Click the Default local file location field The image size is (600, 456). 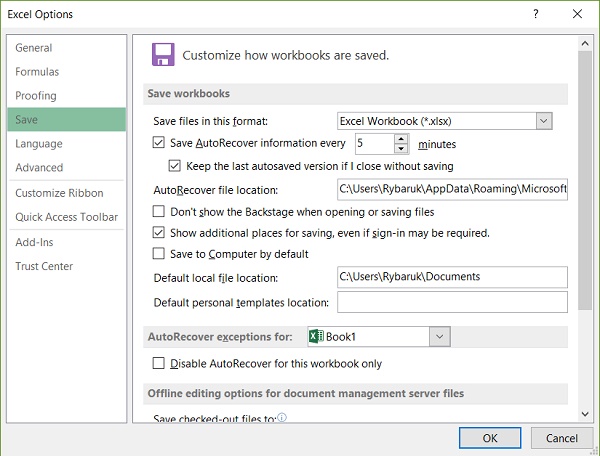pyautogui.click(x=452, y=277)
